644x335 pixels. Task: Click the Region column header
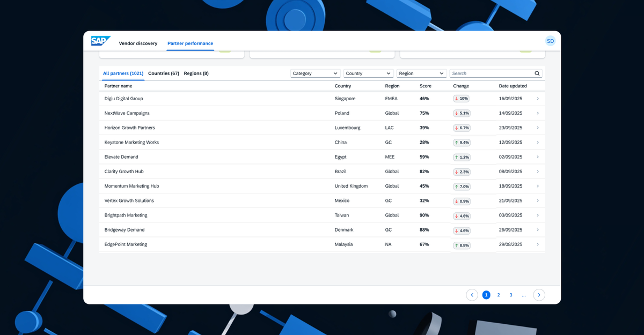[x=392, y=86]
